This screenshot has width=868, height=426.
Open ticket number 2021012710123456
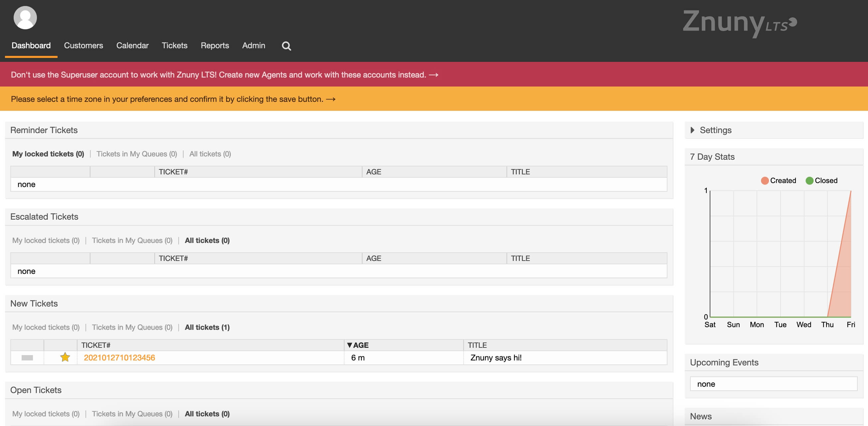[119, 357]
